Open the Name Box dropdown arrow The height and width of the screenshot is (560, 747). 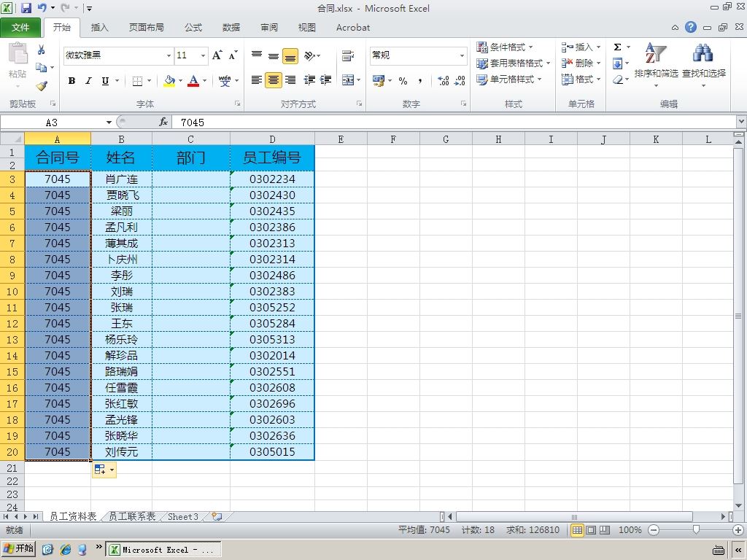(109, 122)
